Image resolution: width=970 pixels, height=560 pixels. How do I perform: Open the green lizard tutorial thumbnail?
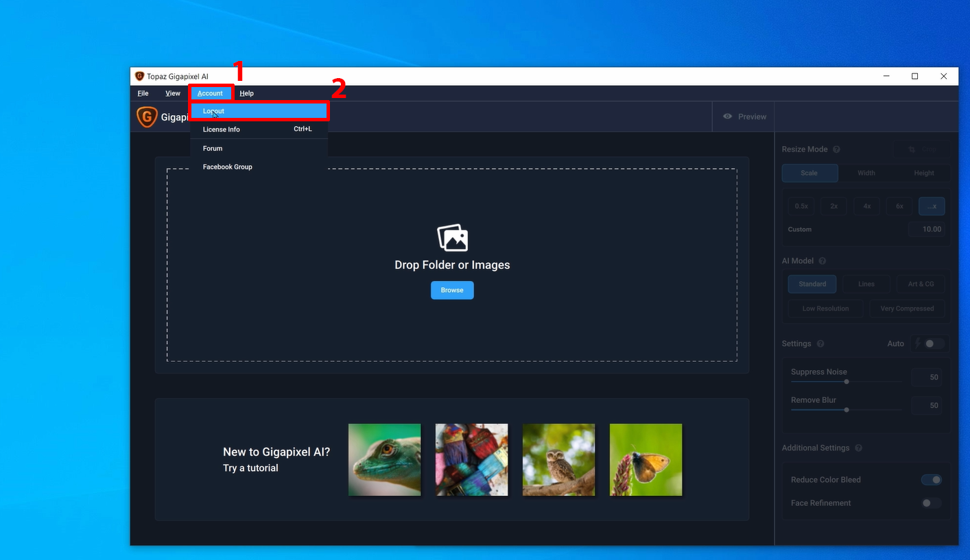[x=385, y=459]
